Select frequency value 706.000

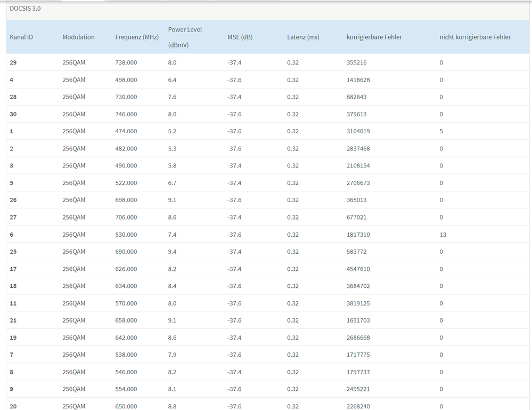click(x=126, y=217)
